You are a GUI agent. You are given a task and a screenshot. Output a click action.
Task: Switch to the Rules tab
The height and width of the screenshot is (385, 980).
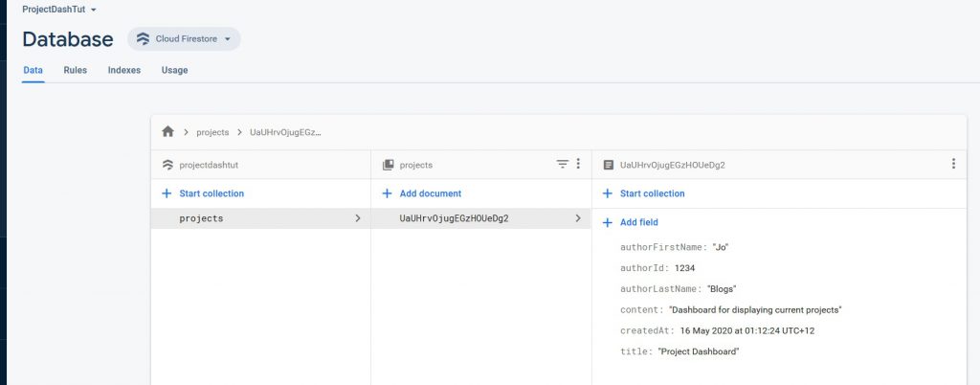pyautogui.click(x=75, y=70)
